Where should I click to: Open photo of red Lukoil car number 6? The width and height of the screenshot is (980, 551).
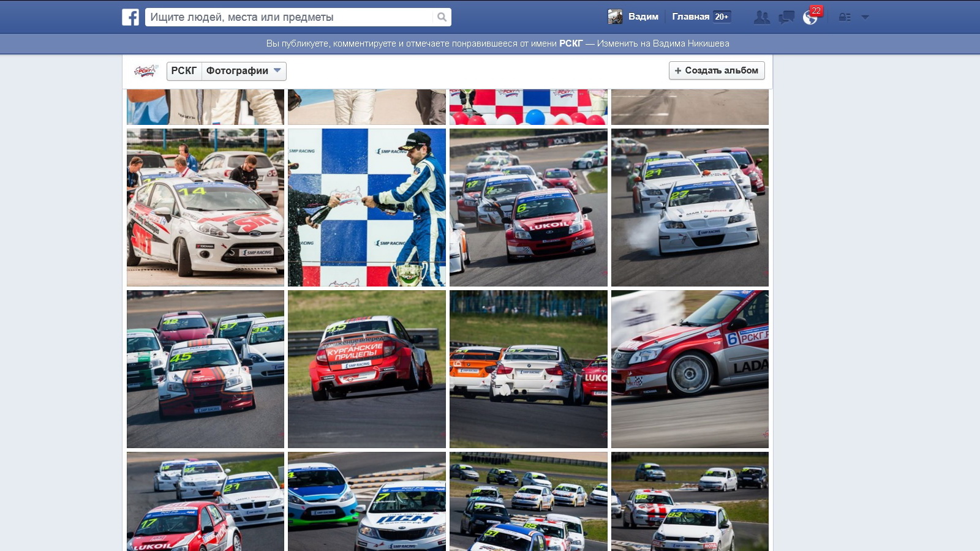pos(529,208)
